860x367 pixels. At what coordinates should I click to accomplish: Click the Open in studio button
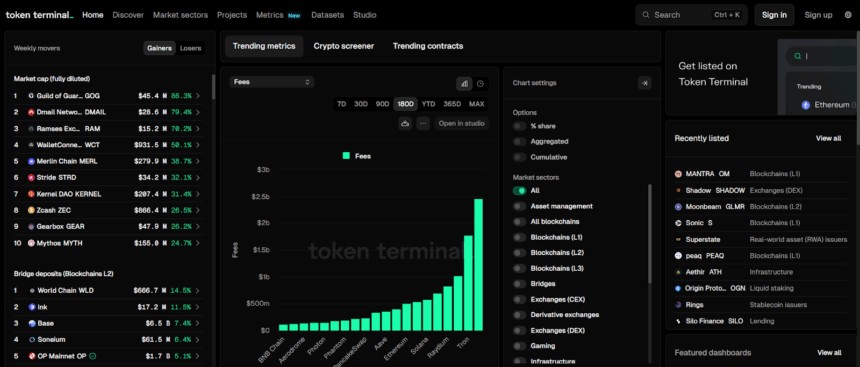pos(462,123)
